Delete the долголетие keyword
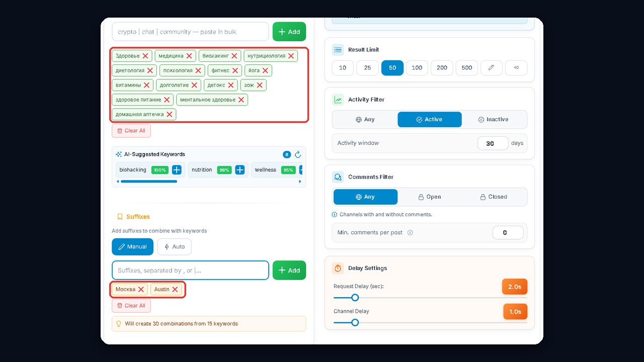644x362 pixels. click(x=194, y=85)
